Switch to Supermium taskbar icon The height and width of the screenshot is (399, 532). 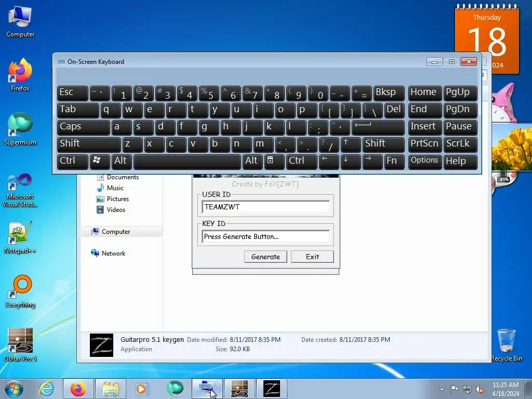[x=175, y=389]
